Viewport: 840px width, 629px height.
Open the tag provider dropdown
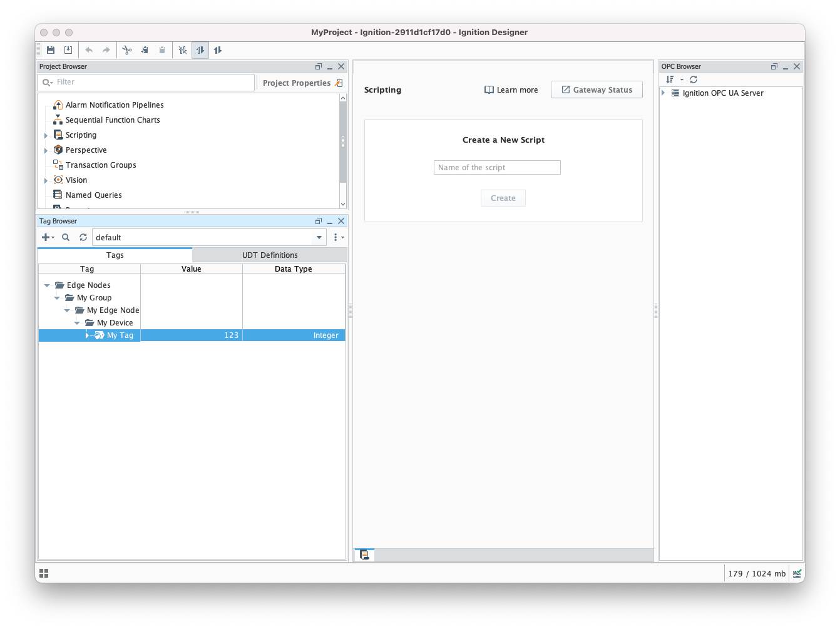tap(319, 237)
